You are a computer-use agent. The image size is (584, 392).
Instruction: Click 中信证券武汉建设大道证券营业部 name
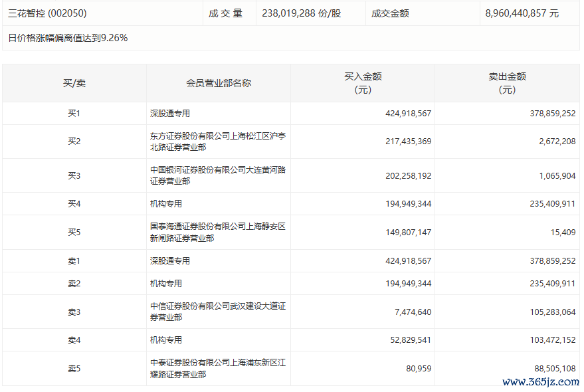(218, 312)
